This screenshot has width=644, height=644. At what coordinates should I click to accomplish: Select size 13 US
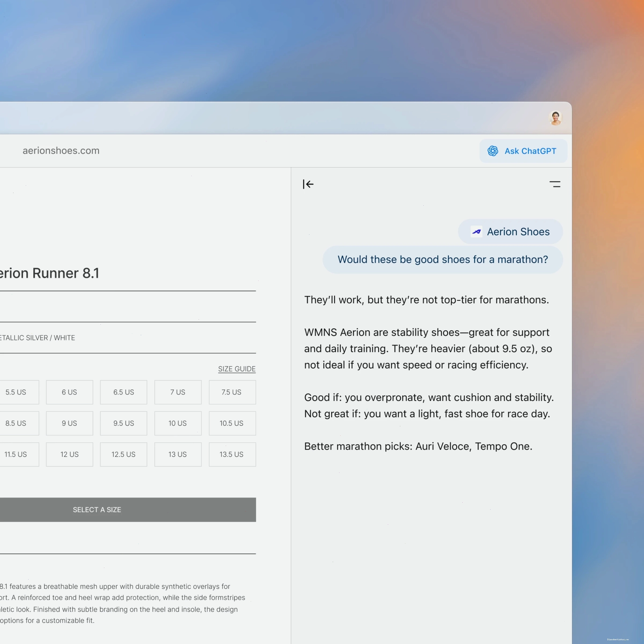click(x=178, y=454)
